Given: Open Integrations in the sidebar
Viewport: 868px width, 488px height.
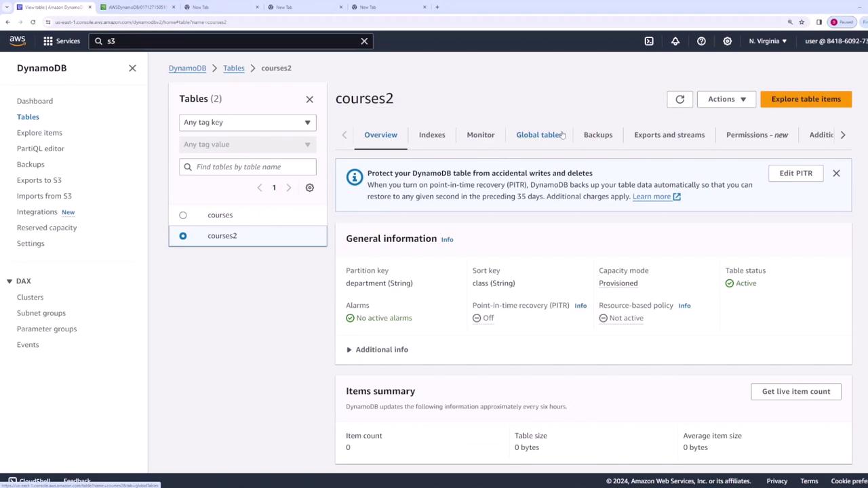Looking at the screenshot, I should pyautogui.click(x=37, y=212).
